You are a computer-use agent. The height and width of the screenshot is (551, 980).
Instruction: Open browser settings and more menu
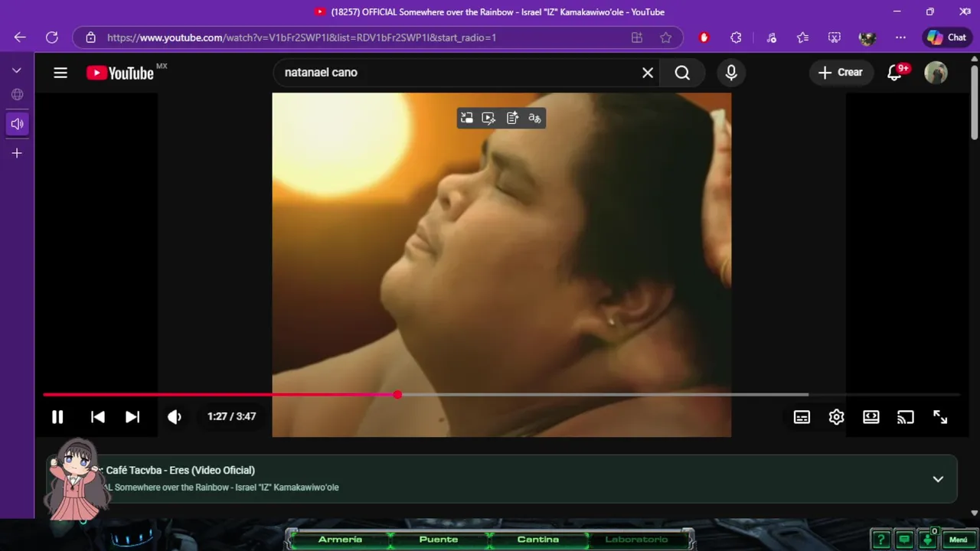[900, 37]
